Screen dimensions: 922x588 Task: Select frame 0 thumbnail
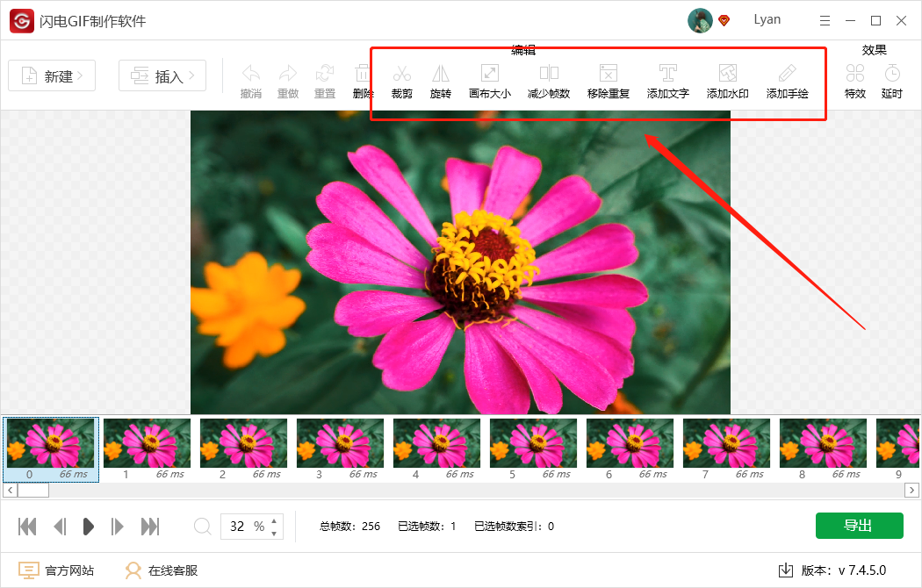pyautogui.click(x=51, y=450)
